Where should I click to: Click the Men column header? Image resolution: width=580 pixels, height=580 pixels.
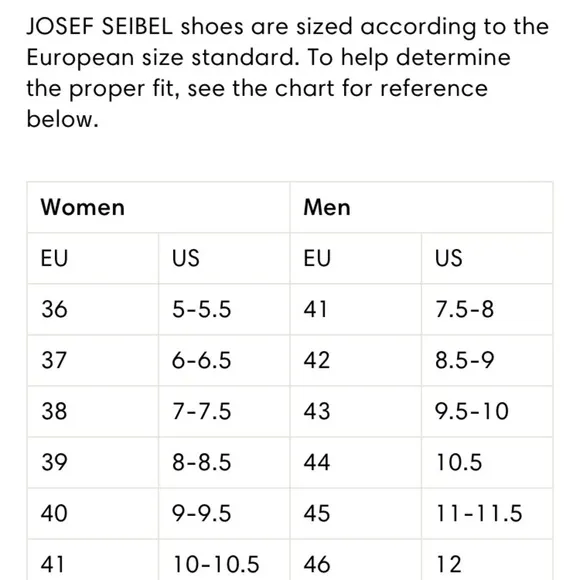tap(421, 207)
